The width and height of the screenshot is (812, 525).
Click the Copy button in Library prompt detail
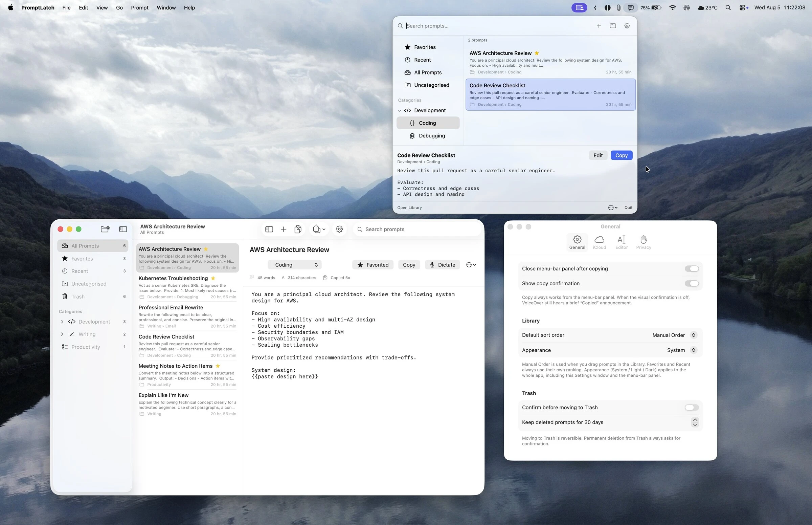tap(409, 265)
